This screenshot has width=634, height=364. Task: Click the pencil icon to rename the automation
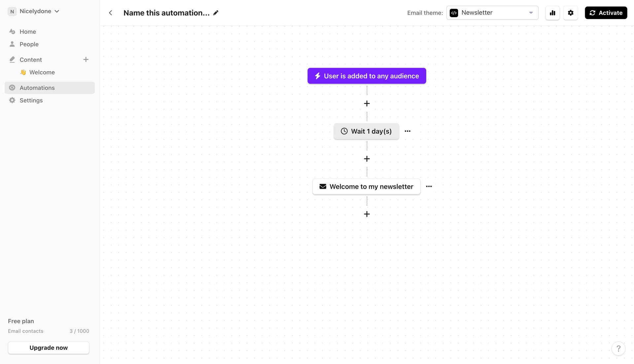tap(216, 13)
